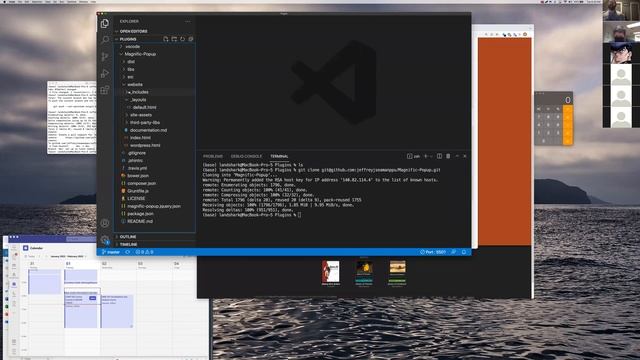Switch to the Debug Console tab
Screen dimensions: 640x360
pos(246,156)
